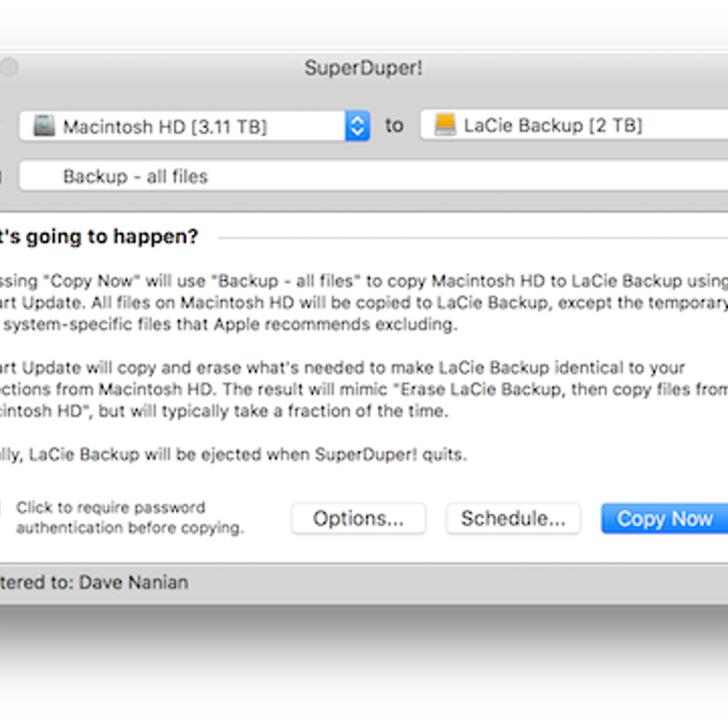Image resolution: width=728 pixels, height=728 pixels.
Task: Click the separator line beside the heading
Action: [473, 238]
